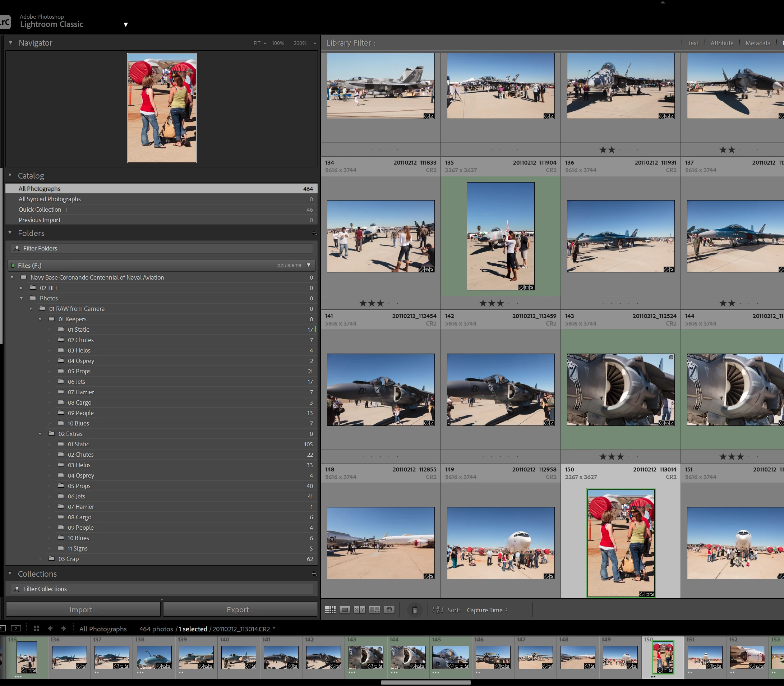784x686 pixels.
Task: Open Survey view icon
Action: coord(374,610)
